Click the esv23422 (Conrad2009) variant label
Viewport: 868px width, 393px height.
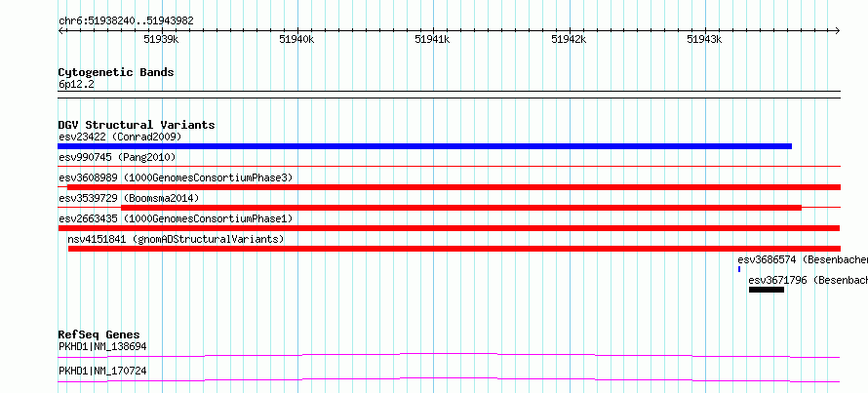(120, 137)
